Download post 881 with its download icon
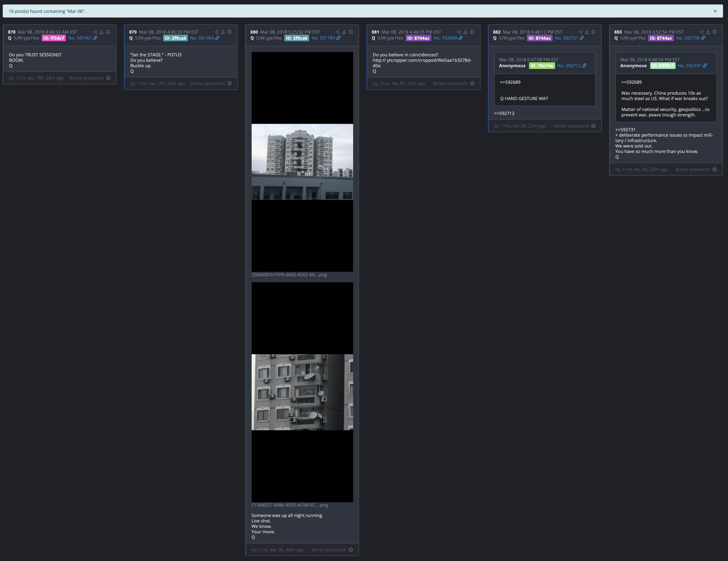The image size is (728, 561). coord(466,32)
